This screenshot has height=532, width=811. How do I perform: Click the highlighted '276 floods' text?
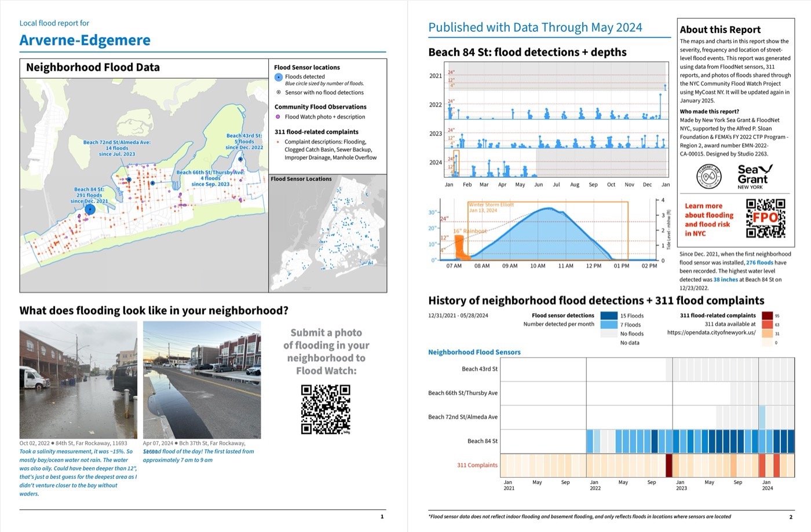(759, 263)
